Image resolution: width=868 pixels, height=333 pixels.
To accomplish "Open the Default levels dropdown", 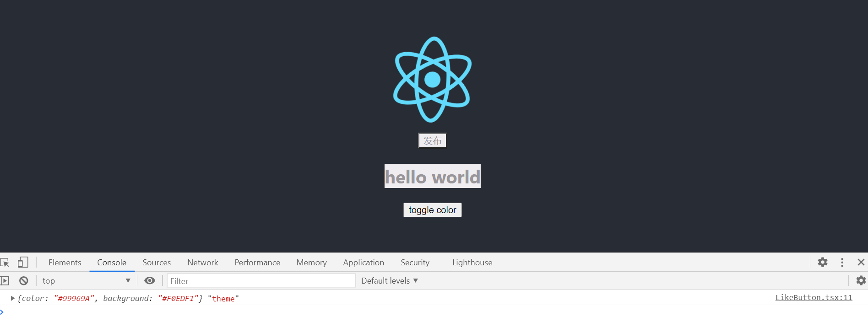I will (390, 281).
